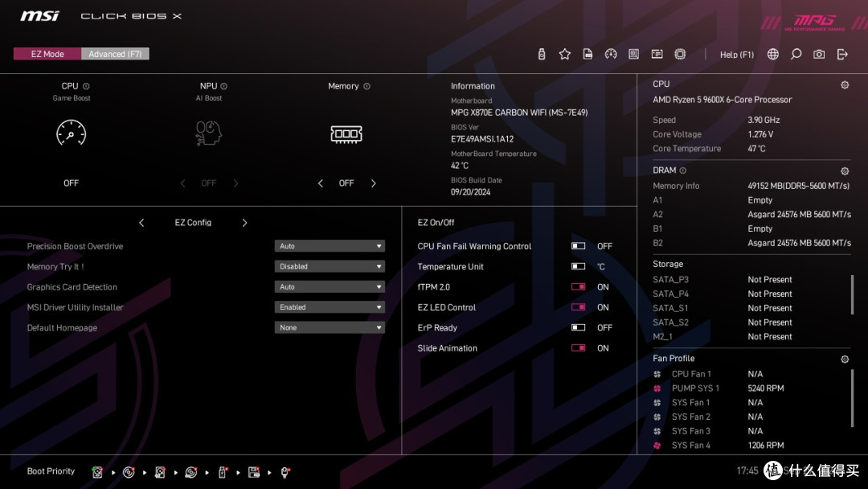Open the hardware monitor gauge icon

pyautogui.click(x=611, y=54)
